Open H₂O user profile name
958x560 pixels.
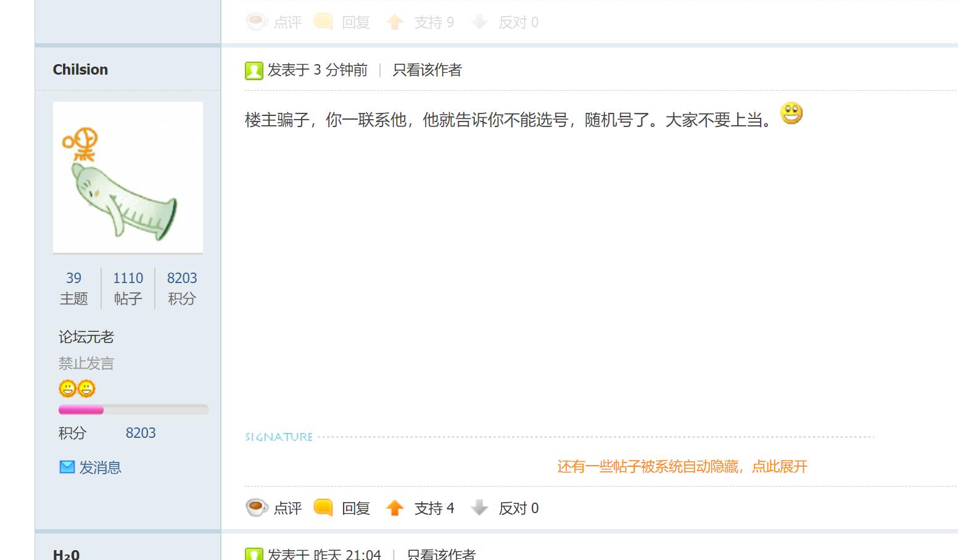point(66,554)
